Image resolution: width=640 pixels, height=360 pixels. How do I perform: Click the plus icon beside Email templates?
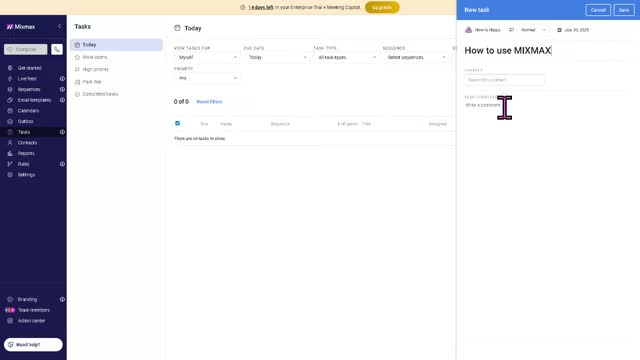[62, 100]
